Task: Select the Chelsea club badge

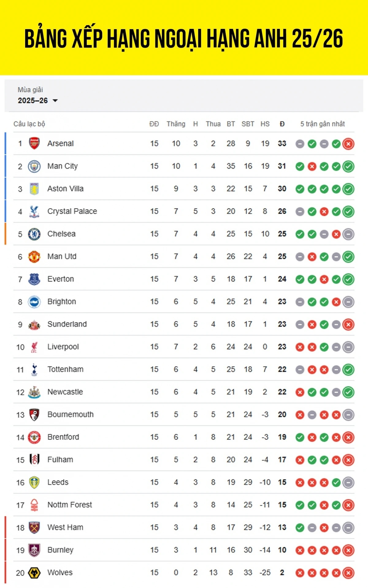Action: click(x=34, y=234)
